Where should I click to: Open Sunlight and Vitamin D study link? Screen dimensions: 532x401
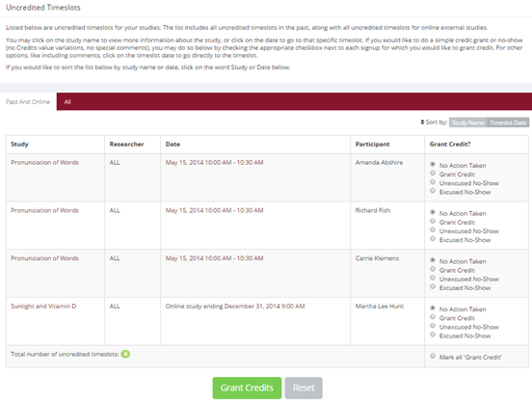(x=43, y=306)
